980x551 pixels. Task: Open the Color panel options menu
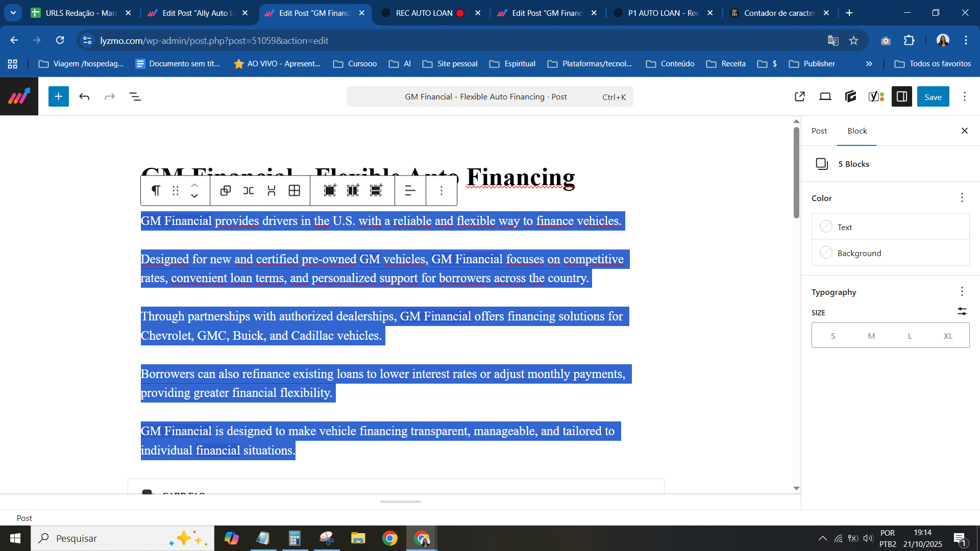[962, 197]
